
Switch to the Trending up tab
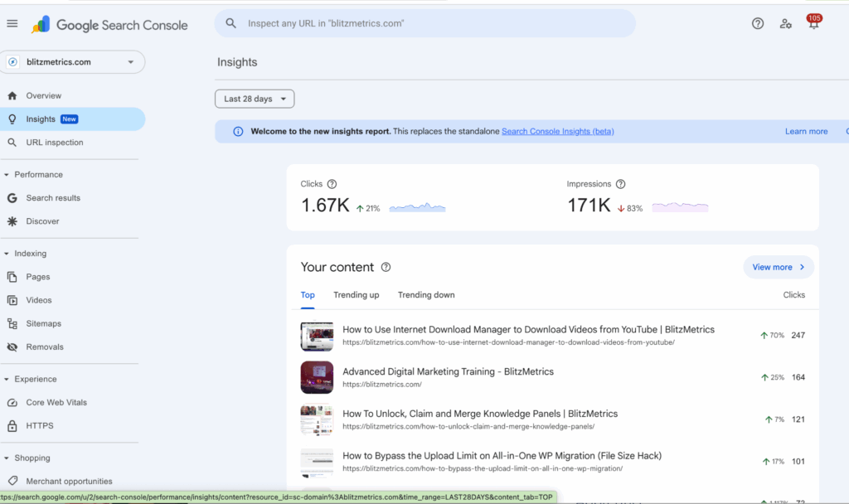(x=356, y=295)
